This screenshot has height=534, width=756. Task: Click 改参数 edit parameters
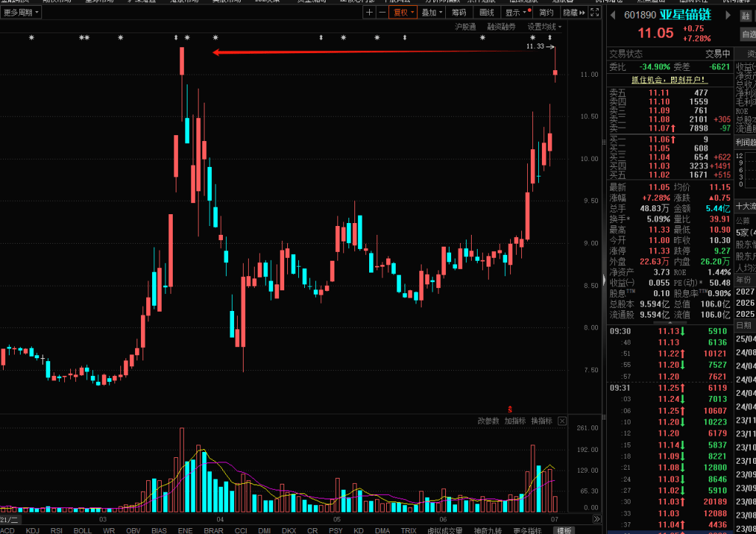click(x=488, y=421)
